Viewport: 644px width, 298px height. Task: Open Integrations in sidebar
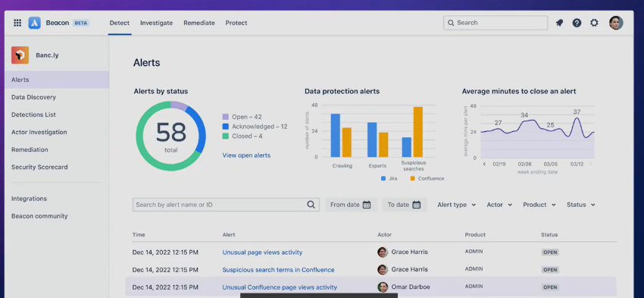(x=29, y=199)
